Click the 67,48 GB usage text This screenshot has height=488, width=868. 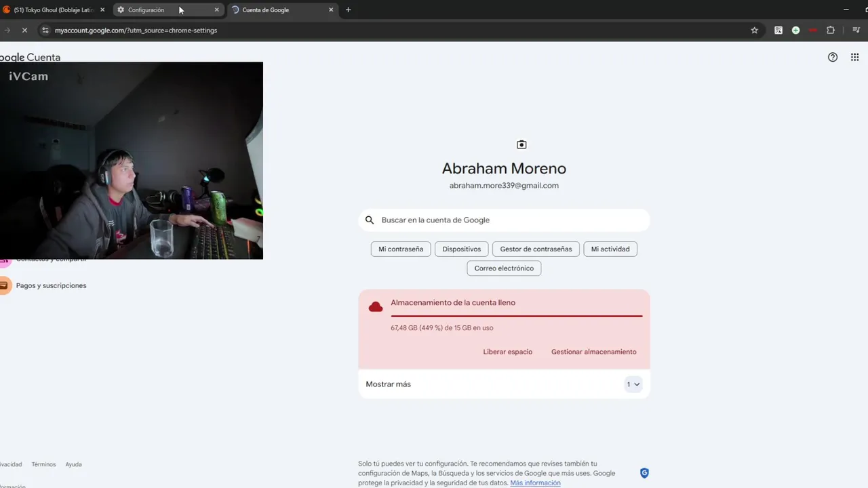(x=442, y=328)
